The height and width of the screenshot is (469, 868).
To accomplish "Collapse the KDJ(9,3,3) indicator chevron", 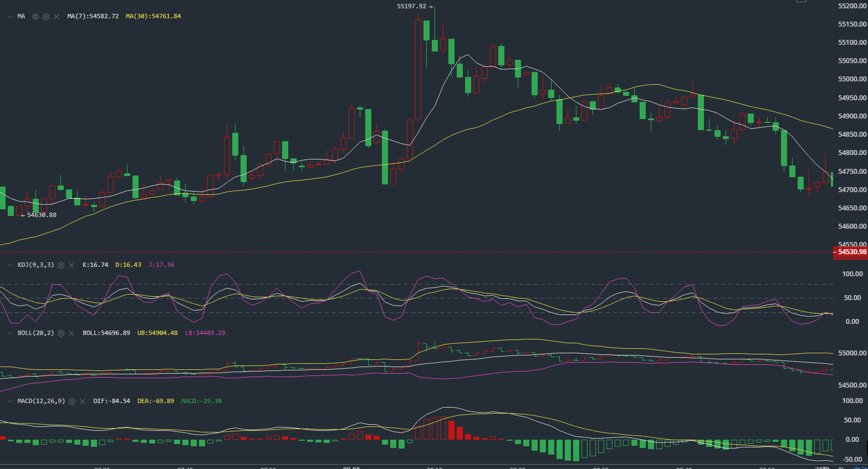I will tap(10, 265).
